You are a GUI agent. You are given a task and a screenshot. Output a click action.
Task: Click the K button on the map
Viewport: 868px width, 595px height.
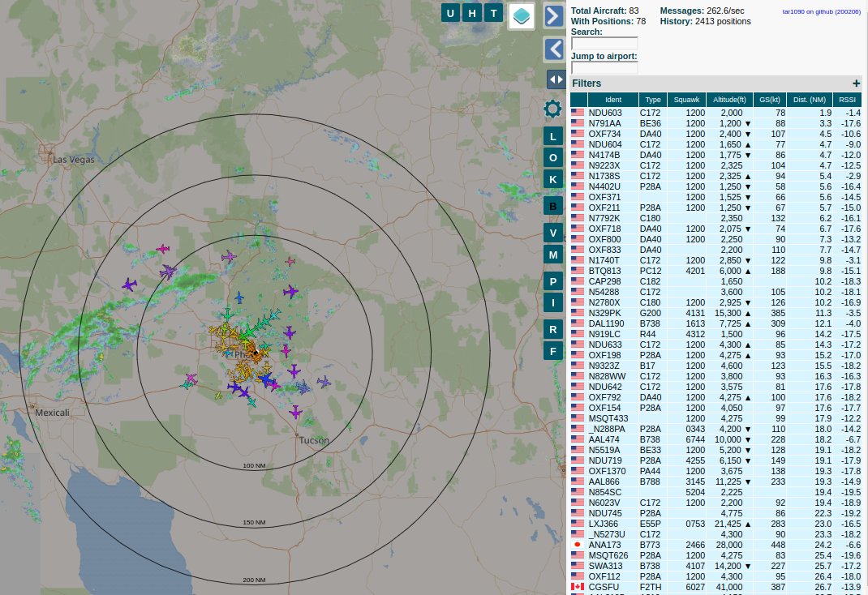pos(553,178)
